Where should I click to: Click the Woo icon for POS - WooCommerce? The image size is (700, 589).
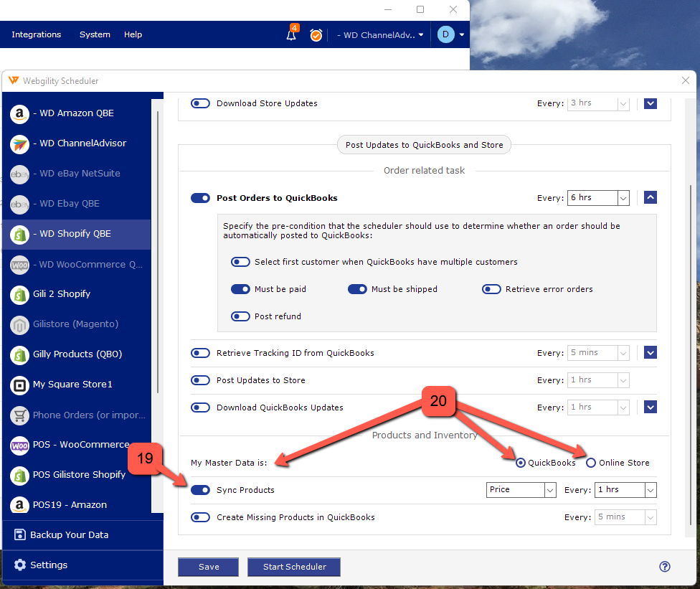point(19,446)
